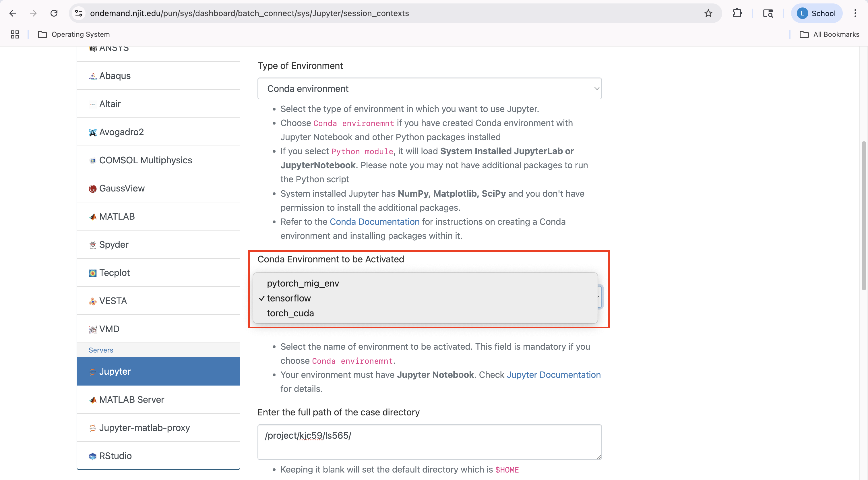868x480 pixels.
Task: Open the Jupyter Documentation link
Action: [x=554, y=374]
